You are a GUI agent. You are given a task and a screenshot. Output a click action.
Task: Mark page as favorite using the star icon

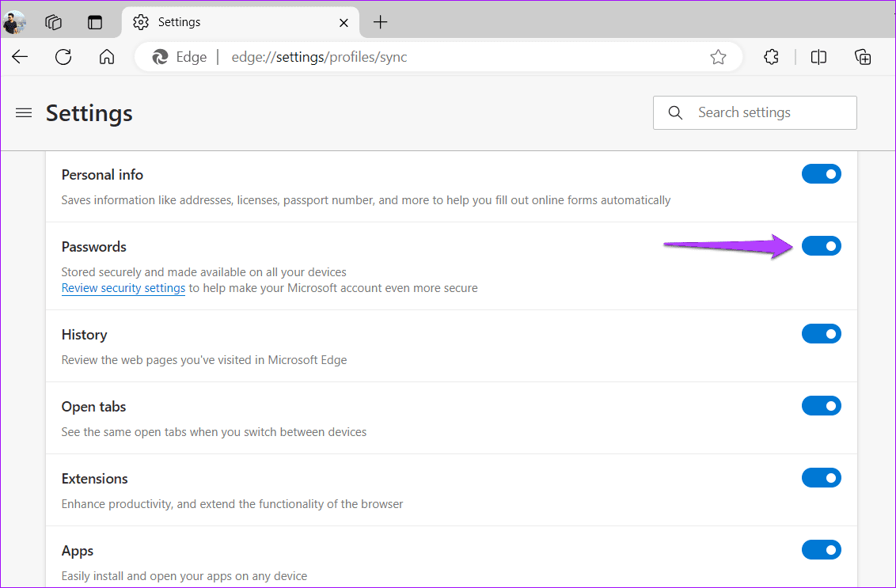pyautogui.click(x=718, y=56)
